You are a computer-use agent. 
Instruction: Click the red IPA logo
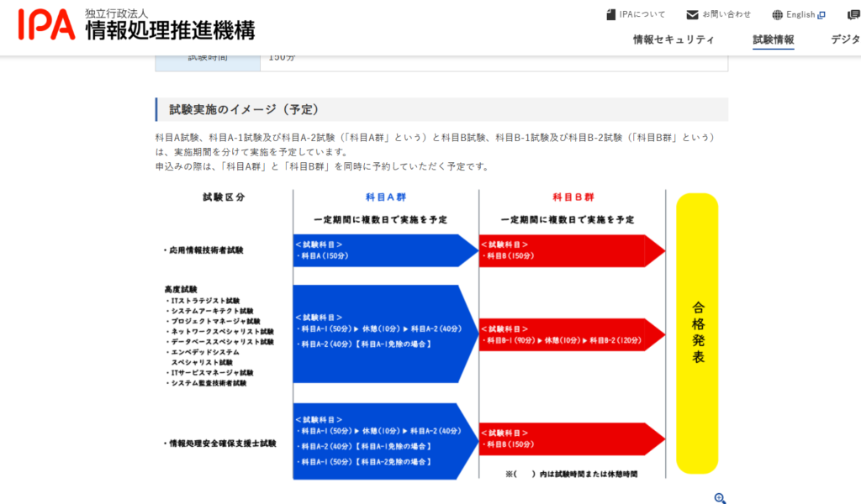point(47,25)
